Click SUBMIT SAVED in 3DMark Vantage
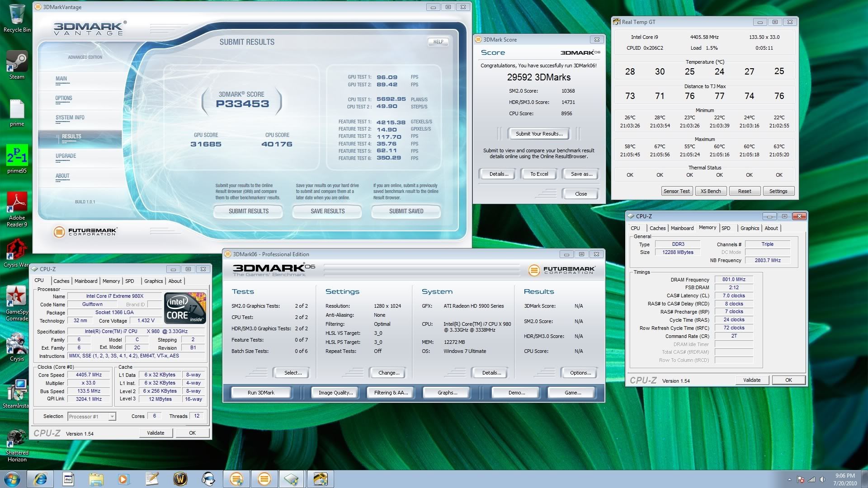Image resolution: width=868 pixels, height=488 pixels. click(406, 211)
